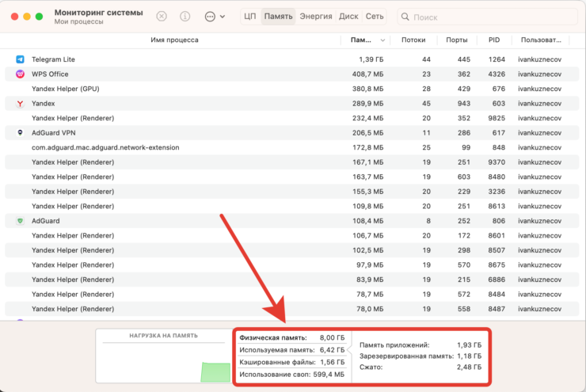Screen dimensions: 586x392
Task: Select com.adguard.mac.adguard.network-extension row
Action: 292,147
